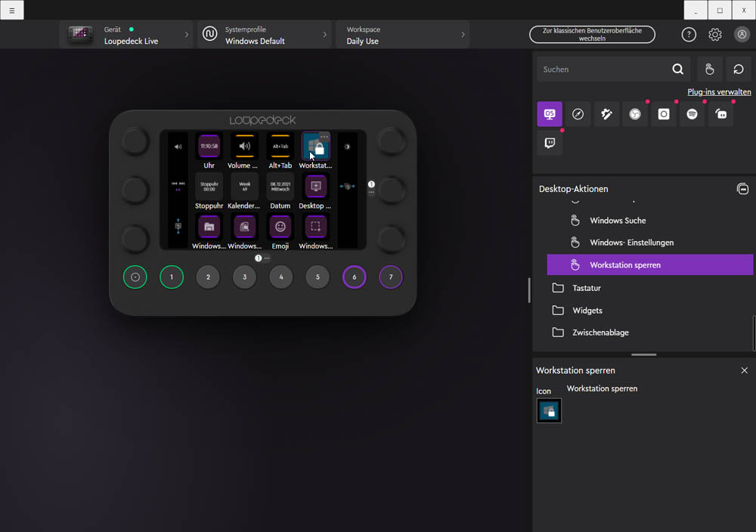Click the touch page indicator below the screen
756x532 pixels.
pyautogui.click(x=259, y=258)
